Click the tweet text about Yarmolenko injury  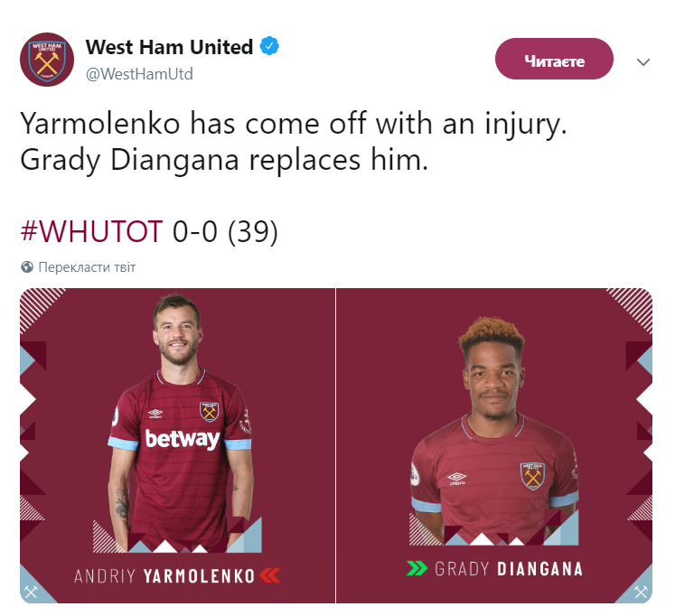(293, 142)
